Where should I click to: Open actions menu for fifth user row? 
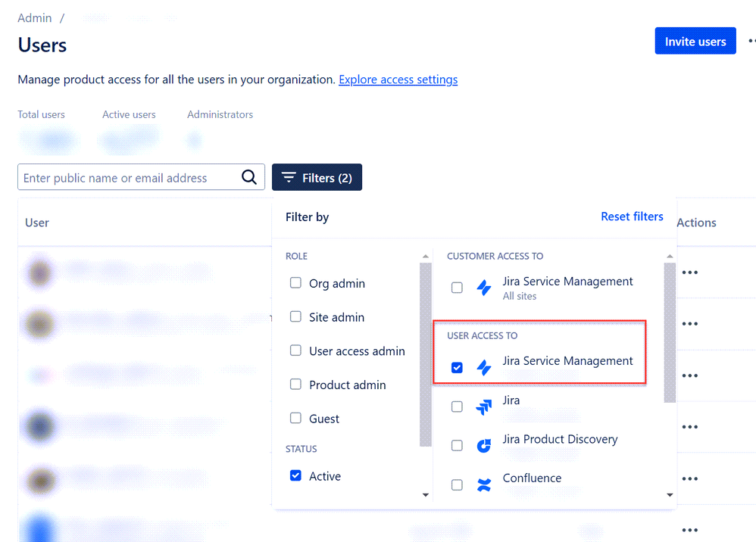tap(690, 478)
